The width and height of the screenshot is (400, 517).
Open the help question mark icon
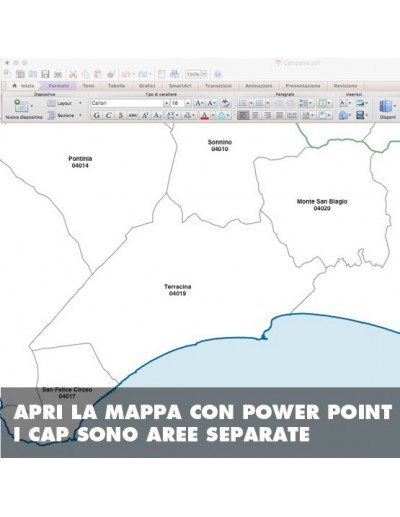(x=218, y=74)
